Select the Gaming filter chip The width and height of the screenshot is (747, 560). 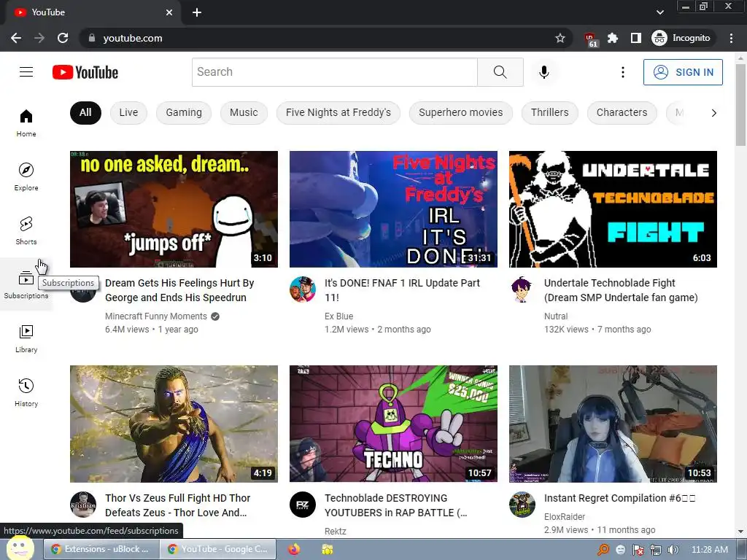click(184, 113)
